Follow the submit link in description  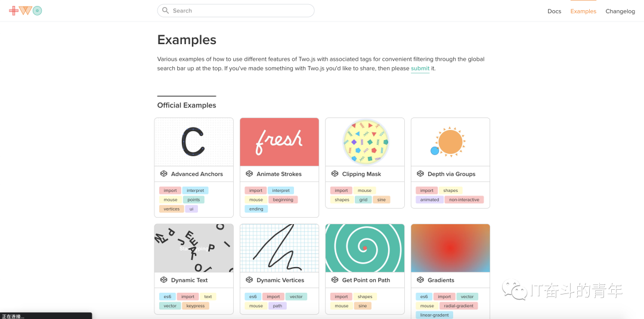pyautogui.click(x=420, y=69)
